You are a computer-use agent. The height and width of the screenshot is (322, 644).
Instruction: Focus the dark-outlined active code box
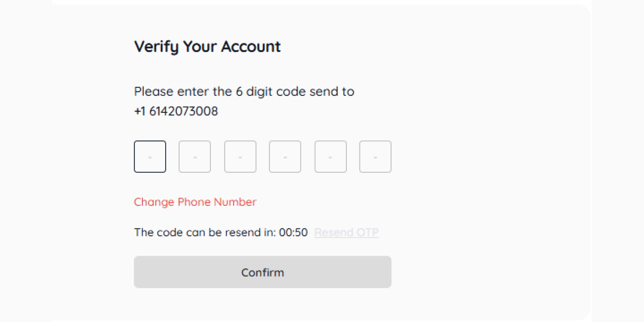click(x=150, y=157)
